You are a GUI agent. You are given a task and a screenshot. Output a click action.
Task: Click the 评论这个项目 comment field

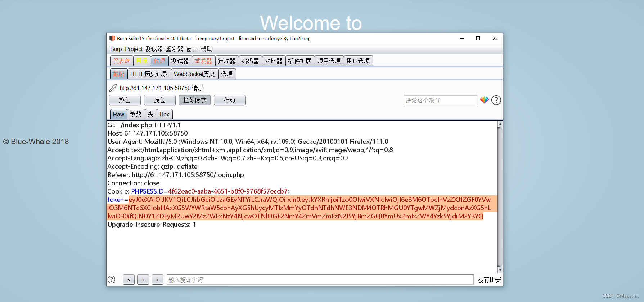tap(440, 100)
